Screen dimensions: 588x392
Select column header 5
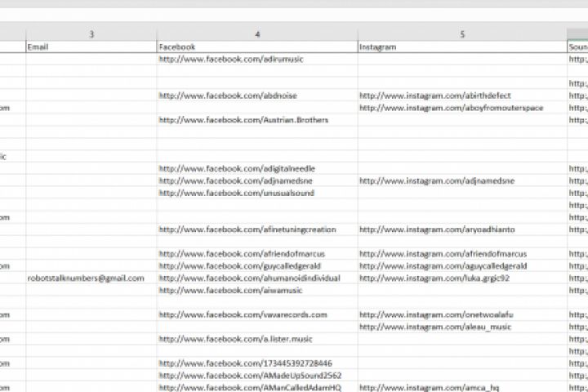pos(462,34)
